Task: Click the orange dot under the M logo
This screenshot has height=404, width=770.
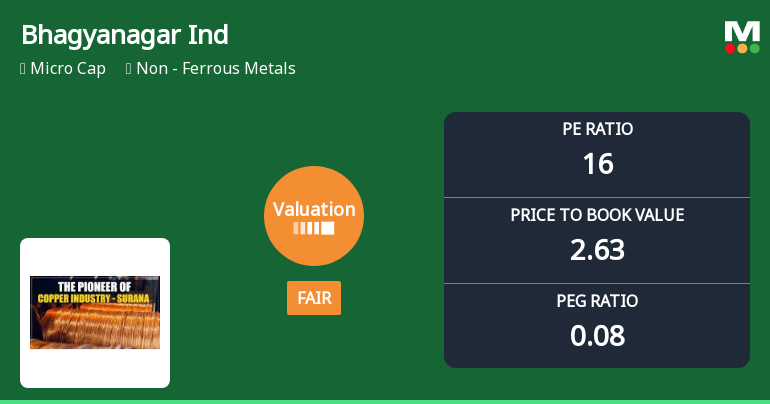Action: [x=742, y=48]
